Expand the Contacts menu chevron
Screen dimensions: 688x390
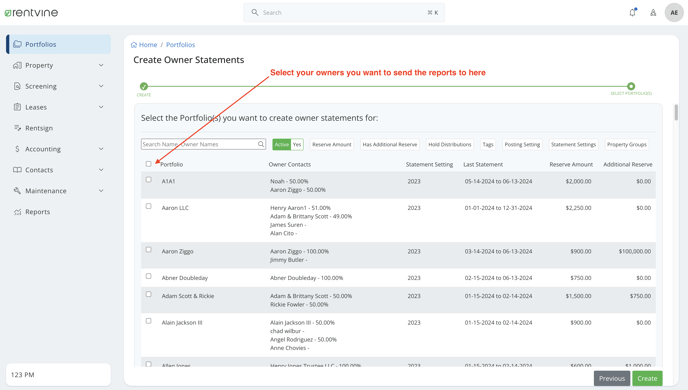[101, 170]
